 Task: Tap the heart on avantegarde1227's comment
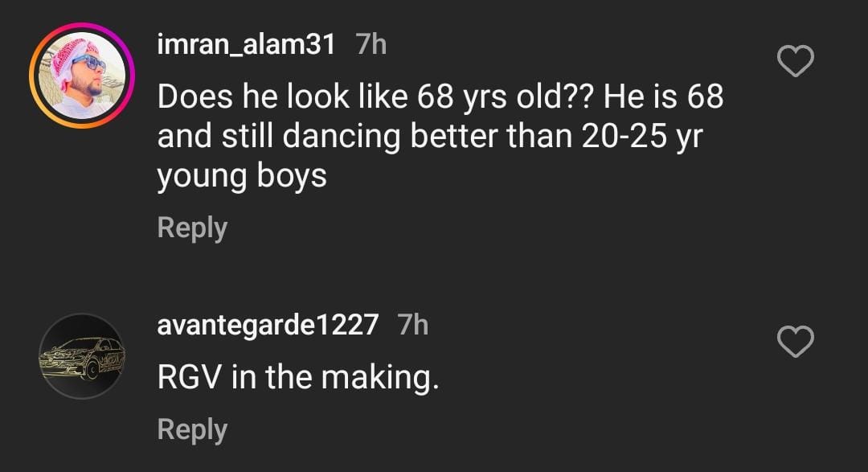pyautogui.click(x=796, y=343)
